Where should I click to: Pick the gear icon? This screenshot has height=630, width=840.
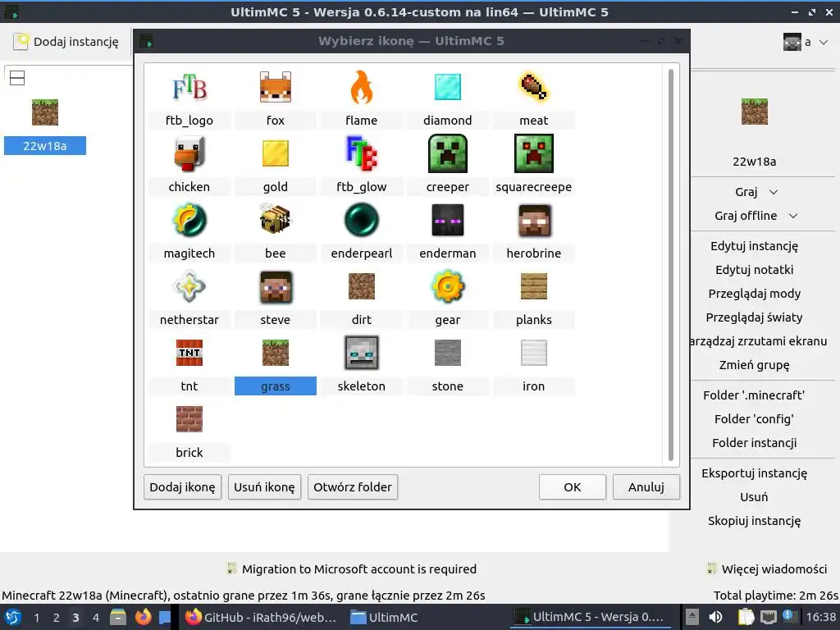coord(447,286)
